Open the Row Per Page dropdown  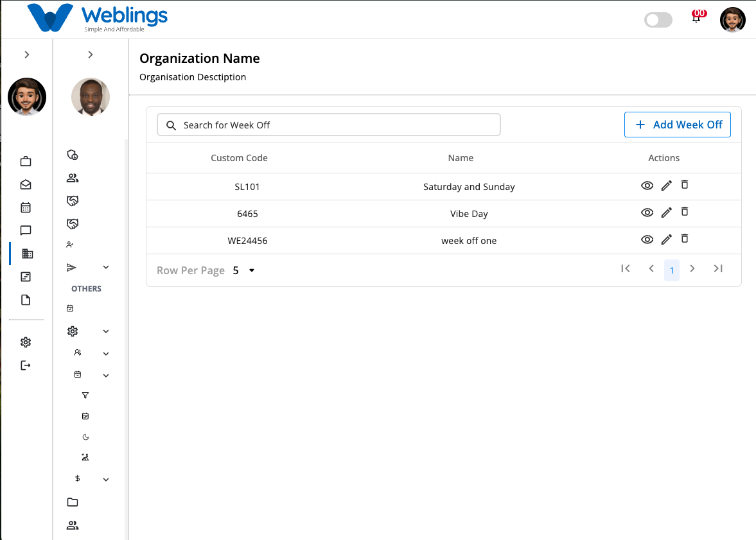click(x=244, y=270)
